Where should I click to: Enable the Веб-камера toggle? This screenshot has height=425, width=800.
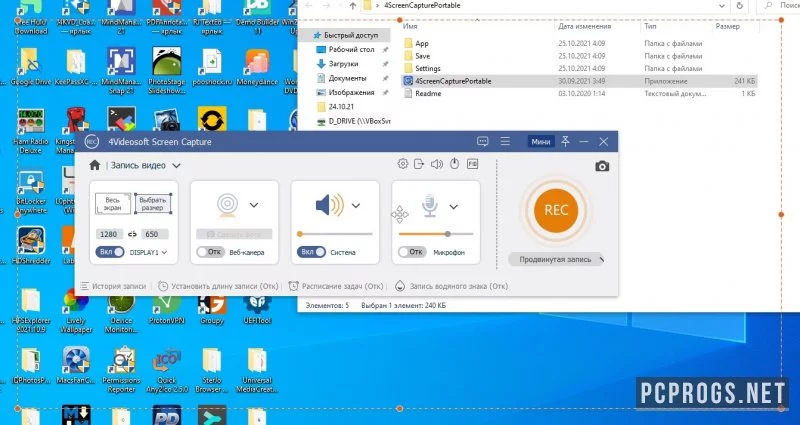(x=210, y=252)
